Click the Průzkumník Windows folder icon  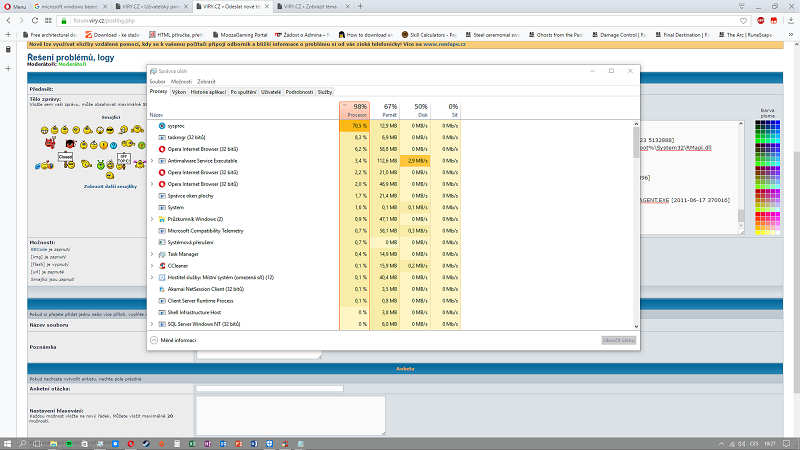point(163,219)
